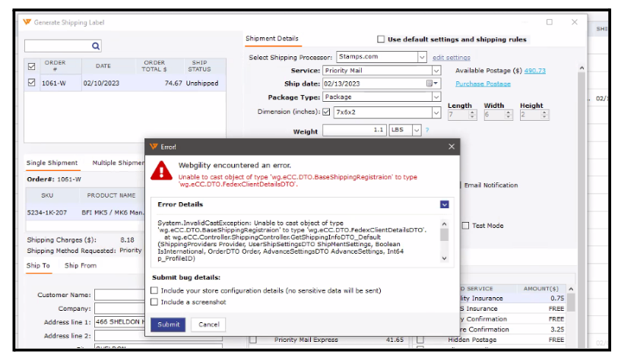This screenshot has height=364, width=618.
Task: Toggle the select-all orders checkbox
Action: 31,66
